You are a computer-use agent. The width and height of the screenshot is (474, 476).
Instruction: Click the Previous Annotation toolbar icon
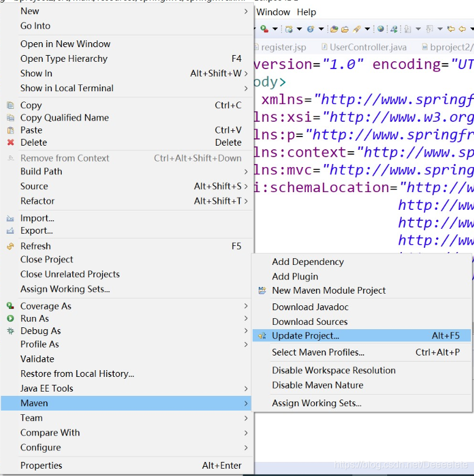click(x=429, y=29)
